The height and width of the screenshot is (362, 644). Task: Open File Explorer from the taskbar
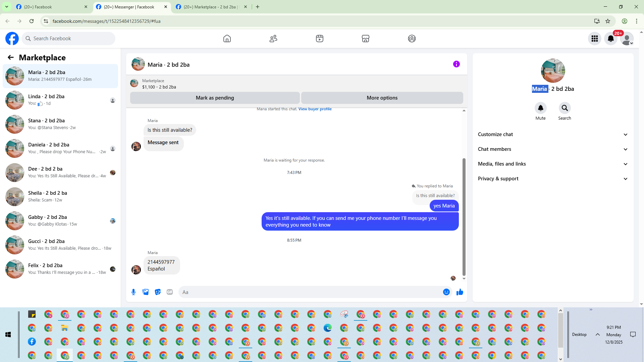point(65,328)
